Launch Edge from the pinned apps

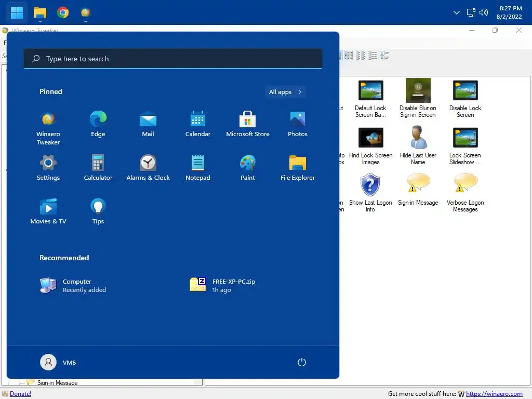(x=98, y=124)
